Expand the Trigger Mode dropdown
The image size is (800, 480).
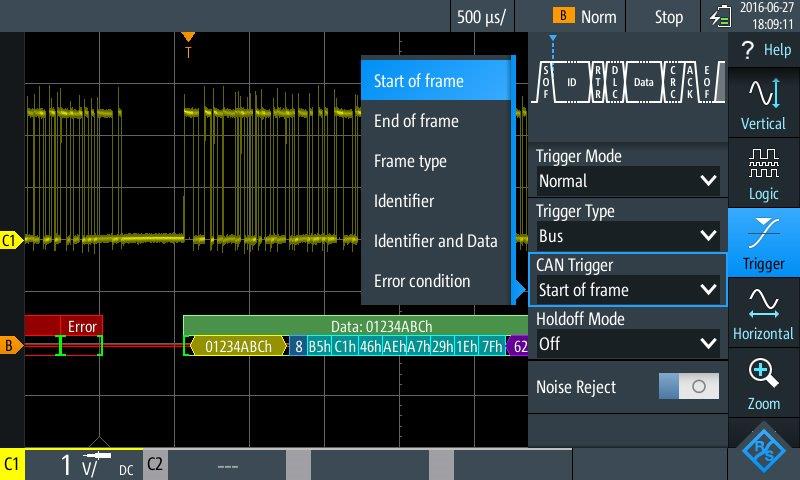click(627, 181)
